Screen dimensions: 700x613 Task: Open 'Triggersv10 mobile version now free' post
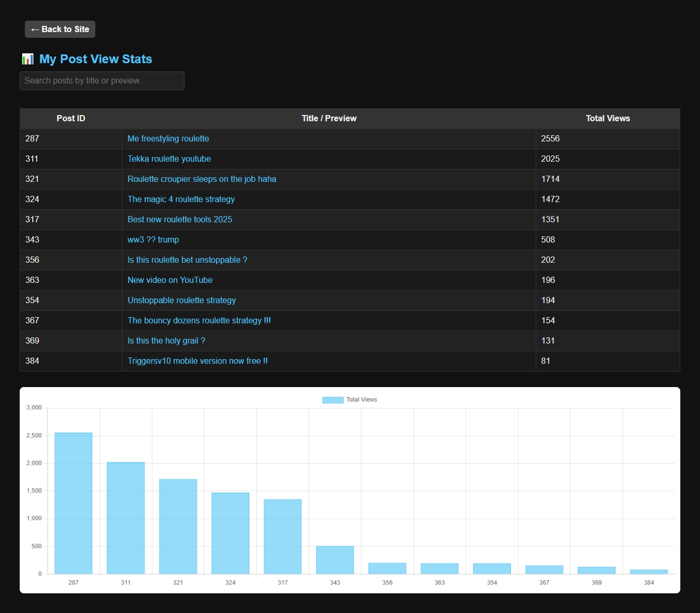[197, 361]
